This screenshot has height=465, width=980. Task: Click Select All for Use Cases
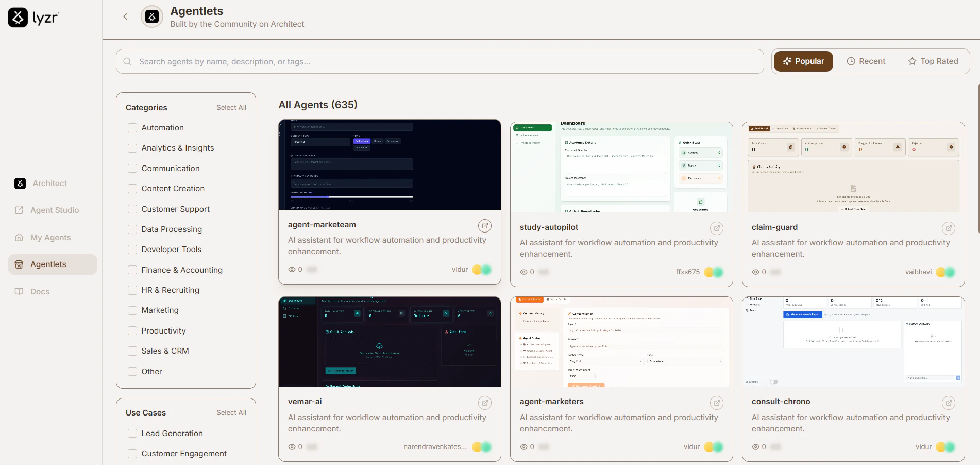click(x=231, y=412)
